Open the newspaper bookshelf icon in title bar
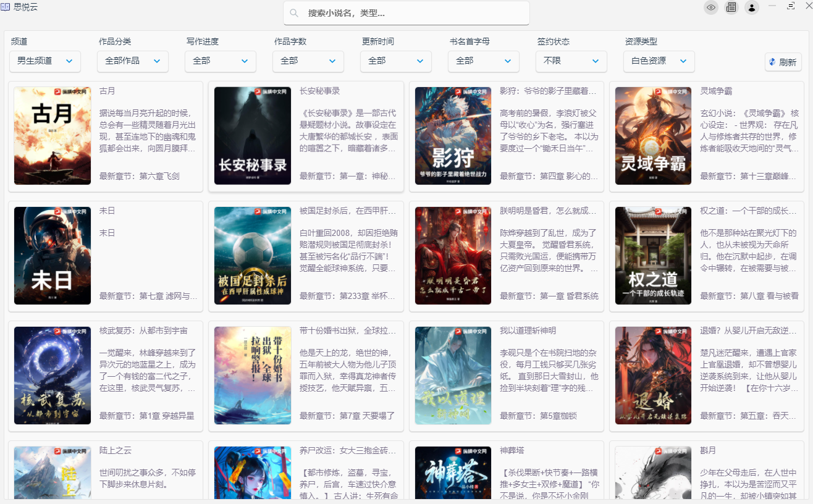Viewport: 813px width, 504px height. 731,7
